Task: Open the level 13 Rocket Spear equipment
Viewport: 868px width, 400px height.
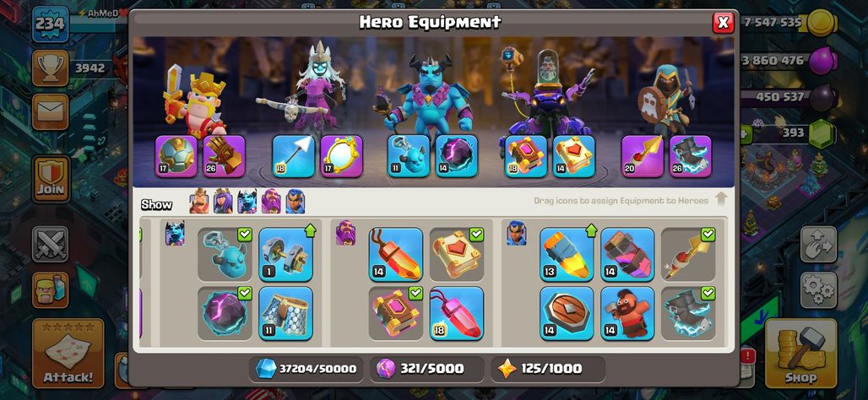Action: click(567, 255)
